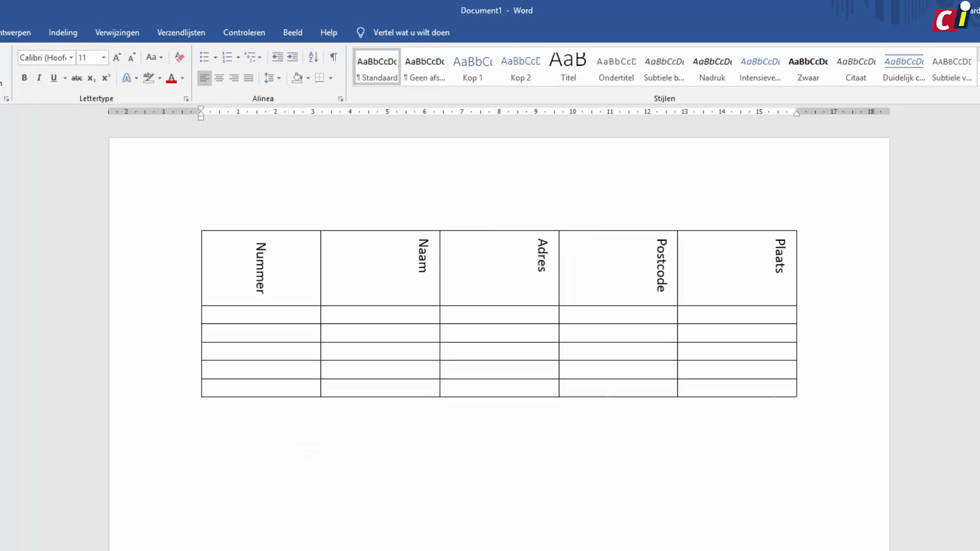Click the Sort A-Z icon

313,58
